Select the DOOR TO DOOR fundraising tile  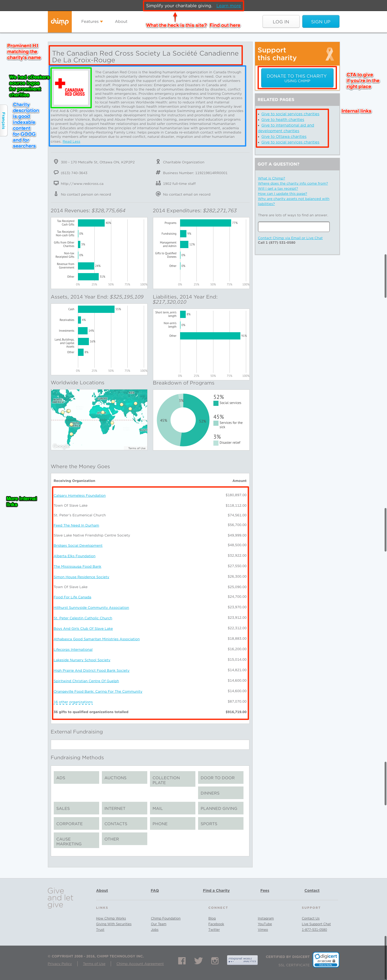point(221,778)
